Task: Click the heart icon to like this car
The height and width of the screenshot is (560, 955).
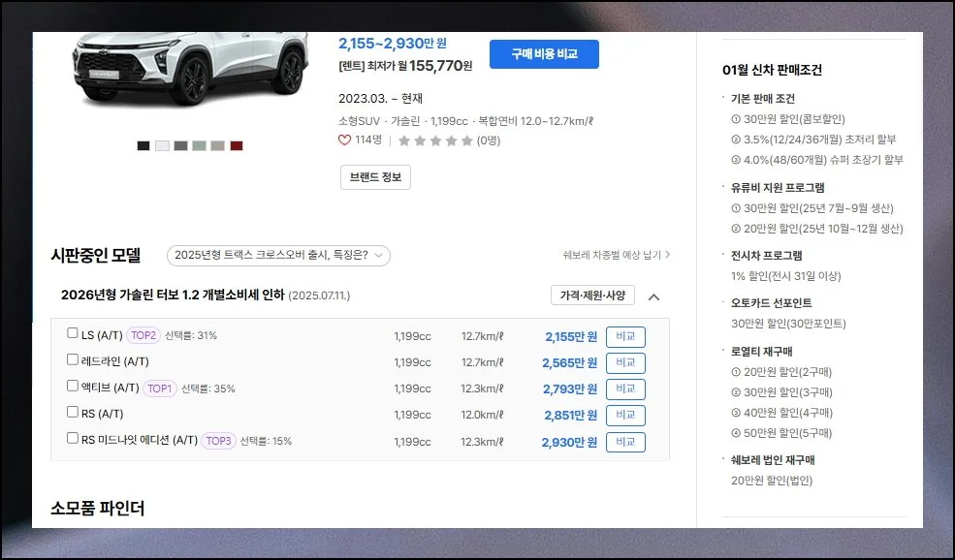Action: point(344,140)
